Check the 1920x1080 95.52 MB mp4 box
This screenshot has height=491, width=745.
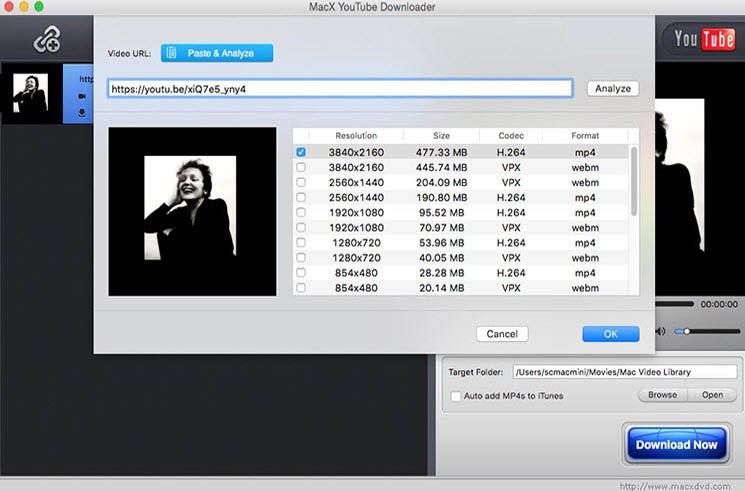pyautogui.click(x=301, y=212)
